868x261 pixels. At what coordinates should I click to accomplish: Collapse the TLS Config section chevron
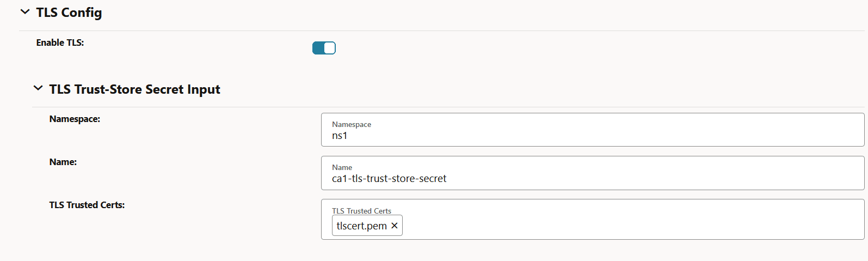point(25,12)
